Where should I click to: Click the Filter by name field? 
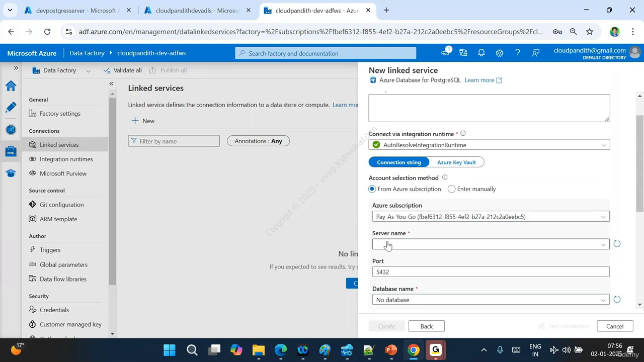174,141
